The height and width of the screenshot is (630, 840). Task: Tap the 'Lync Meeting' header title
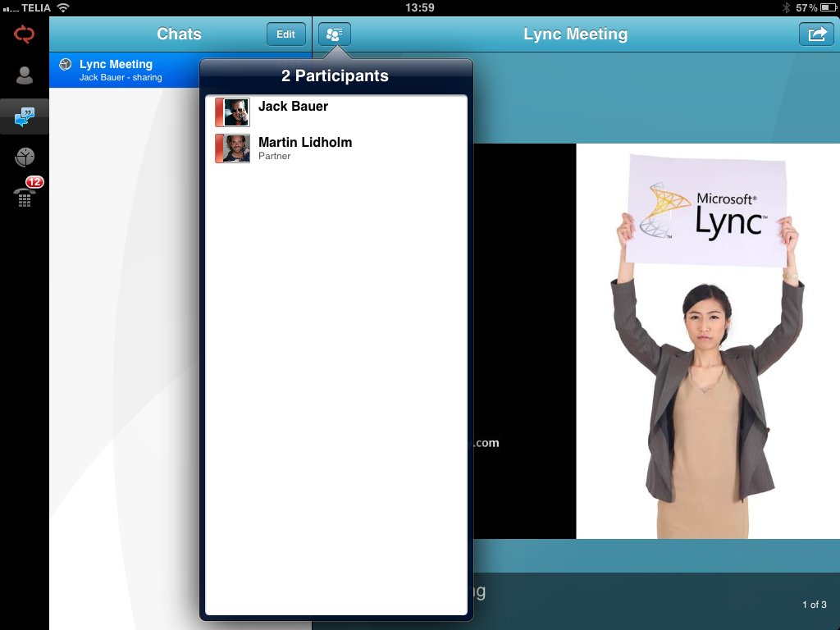[x=575, y=34]
